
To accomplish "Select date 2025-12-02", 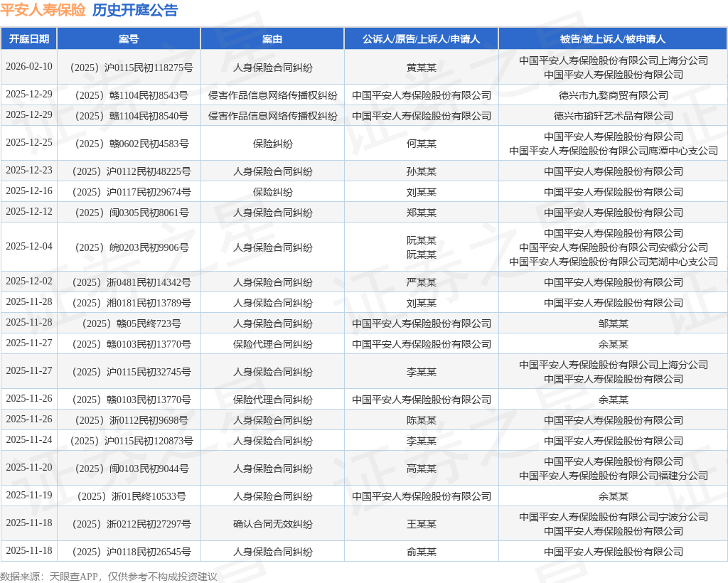I will [28, 282].
